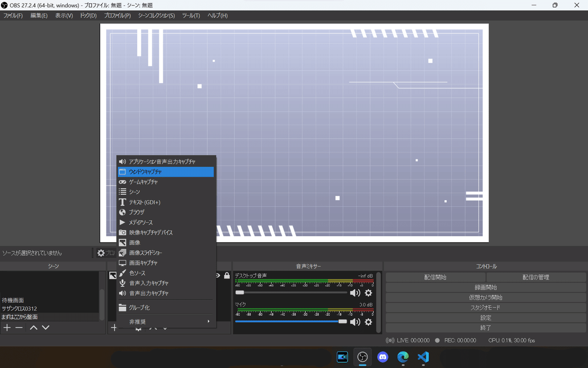Open the シーンコレクション menu
This screenshot has width=588, height=368.
[x=156, y=16]
